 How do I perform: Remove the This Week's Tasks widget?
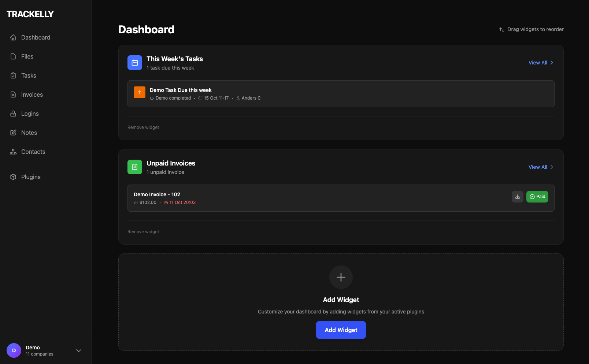143,127
